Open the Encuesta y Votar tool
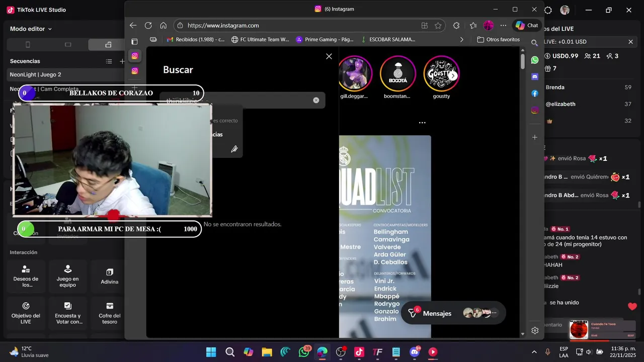This screenshot has height=362, width=644. (67, 314)
